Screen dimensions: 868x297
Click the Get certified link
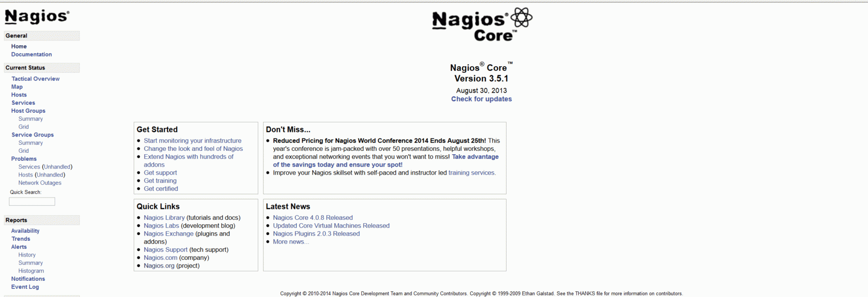[x=161, y=189]
